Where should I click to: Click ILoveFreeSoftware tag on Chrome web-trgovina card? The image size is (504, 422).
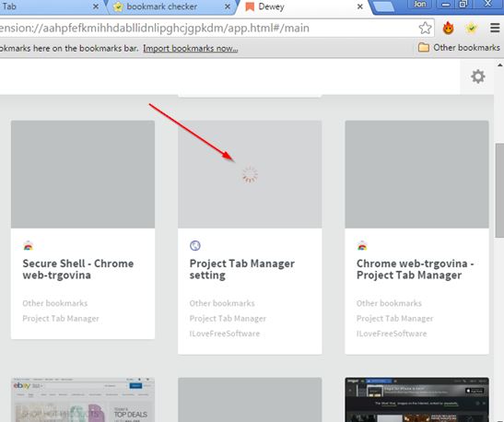(x=392, y=334)
